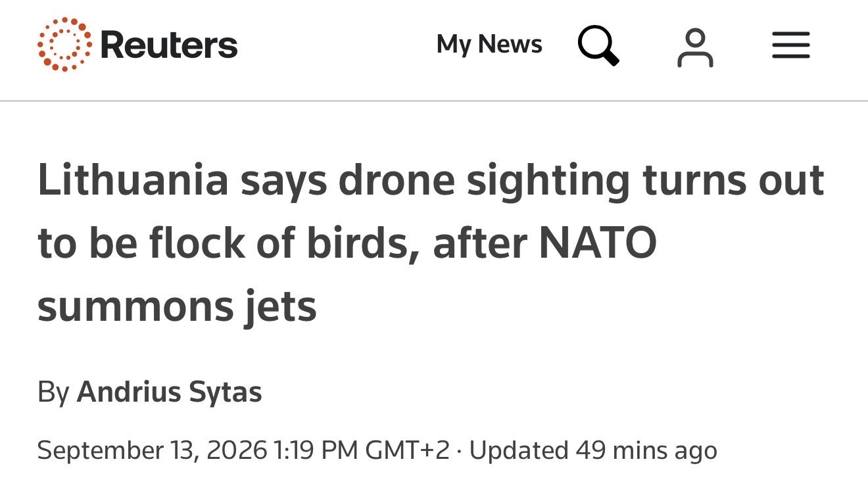This screenshot has height=497, width=868.
Task: Click the Reuters dotted circle logo
Action: (x=64, y=45)
